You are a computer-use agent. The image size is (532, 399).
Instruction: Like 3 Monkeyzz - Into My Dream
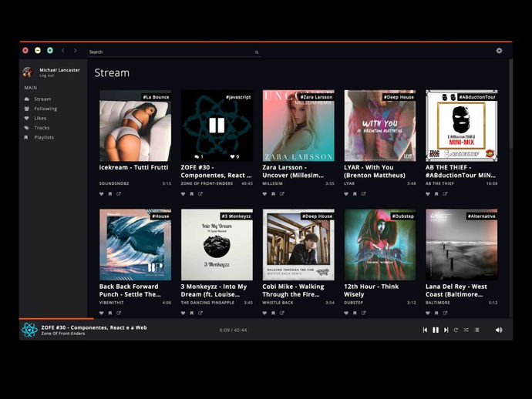(183, 313)
